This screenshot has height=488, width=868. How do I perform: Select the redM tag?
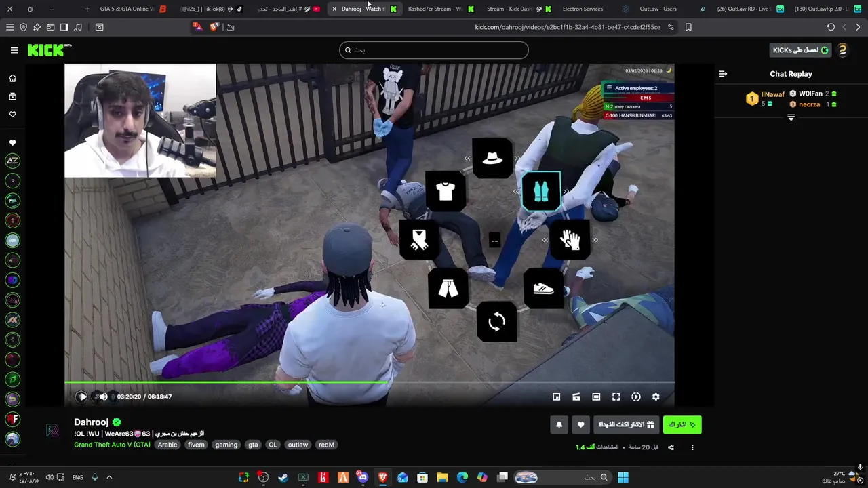point(326,445)
